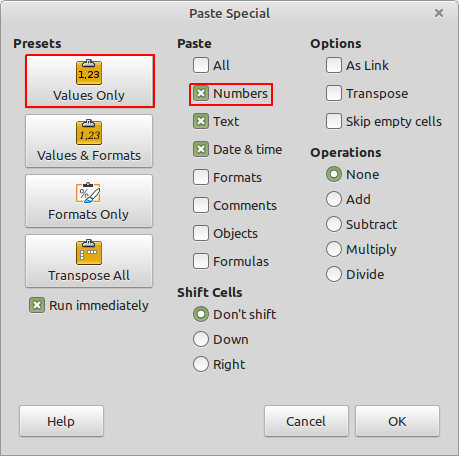This screenshot has width=459, height=456.
Task: Check the Formulas checkbox
Action: [201, 261]
